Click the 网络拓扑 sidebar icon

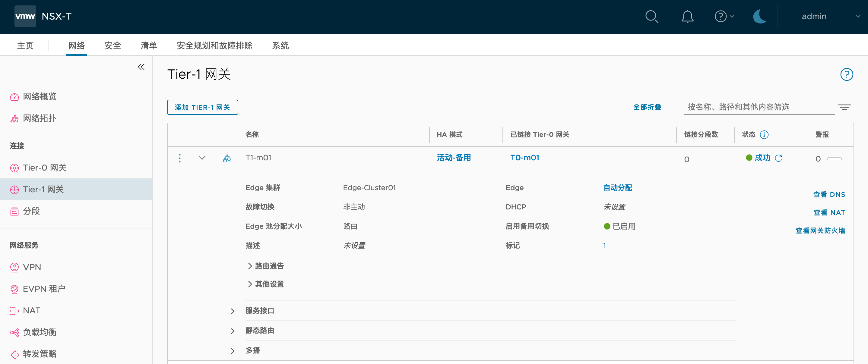(x=14, y=118)
